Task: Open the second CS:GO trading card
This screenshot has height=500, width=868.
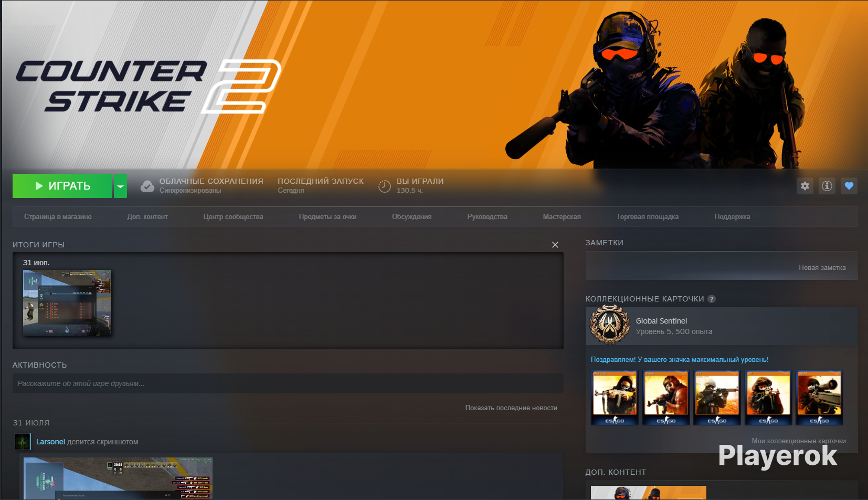Action: (x=666, y=398)
